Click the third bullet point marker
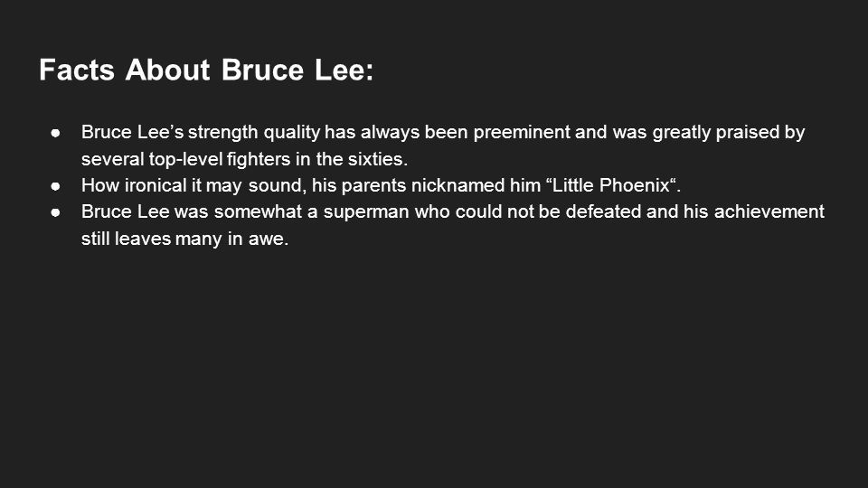The width and height of the screenshot is (868, 488). (x=55, y=211)
